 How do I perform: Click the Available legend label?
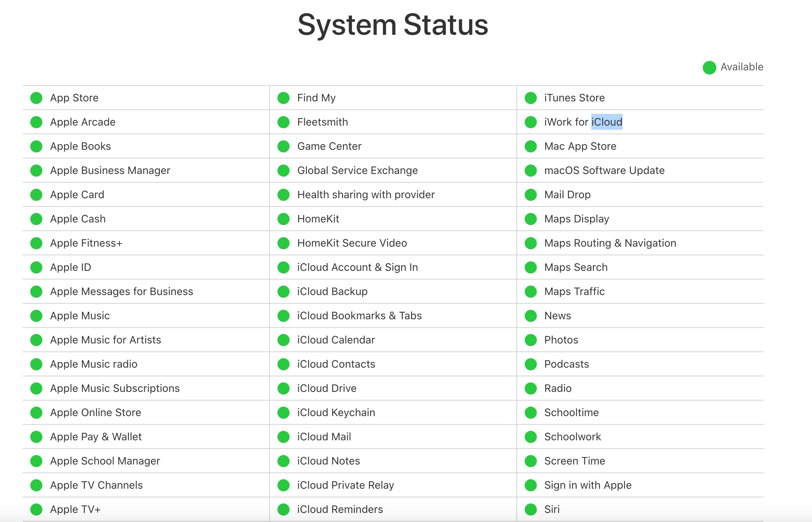pyautogui.click(x=742, y=67)
